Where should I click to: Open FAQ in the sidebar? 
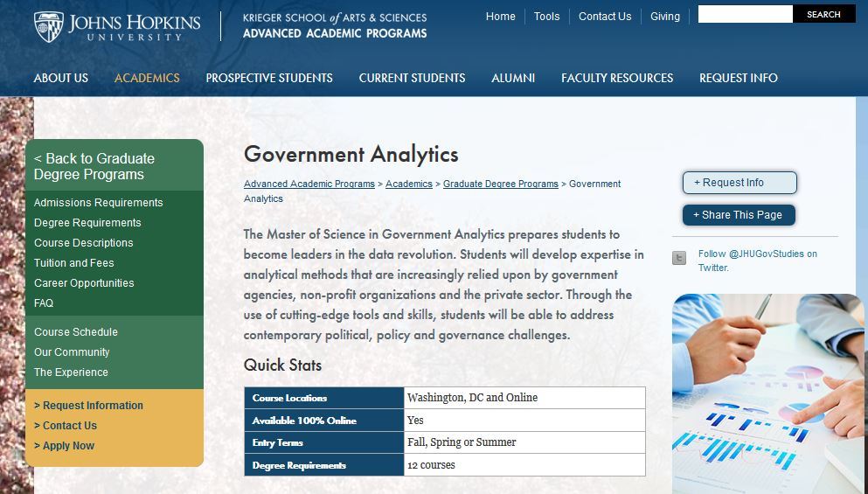[x=44, y=303]
